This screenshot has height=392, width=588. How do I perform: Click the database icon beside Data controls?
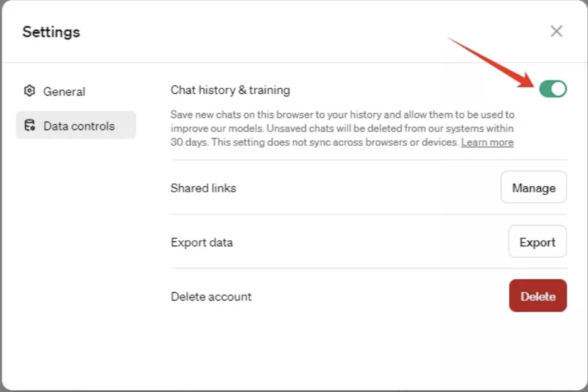29,125
